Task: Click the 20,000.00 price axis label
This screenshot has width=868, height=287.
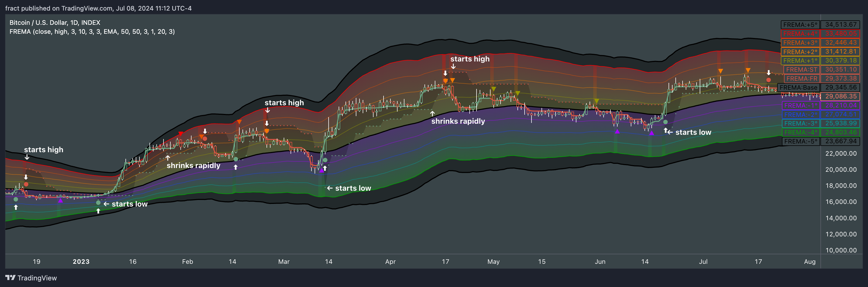Action: coord(841,170)
